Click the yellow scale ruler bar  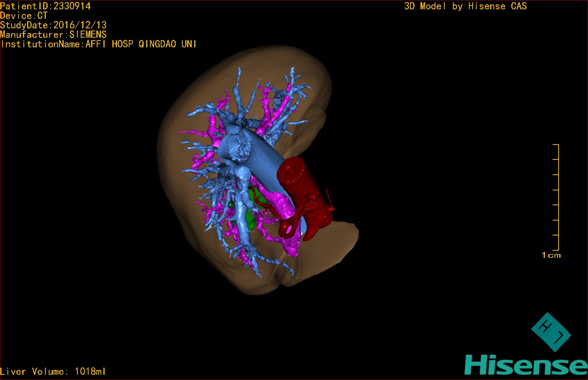[558, 197]
